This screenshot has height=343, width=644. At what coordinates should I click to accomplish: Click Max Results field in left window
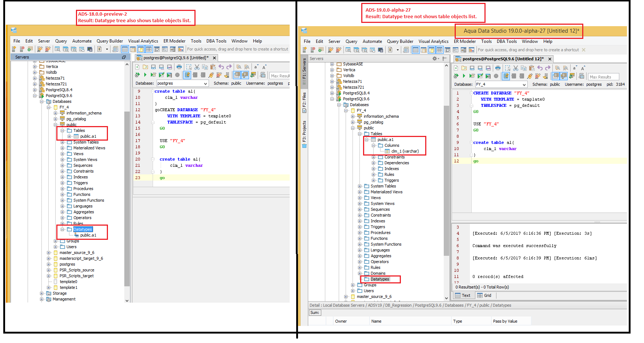point(279,76)
